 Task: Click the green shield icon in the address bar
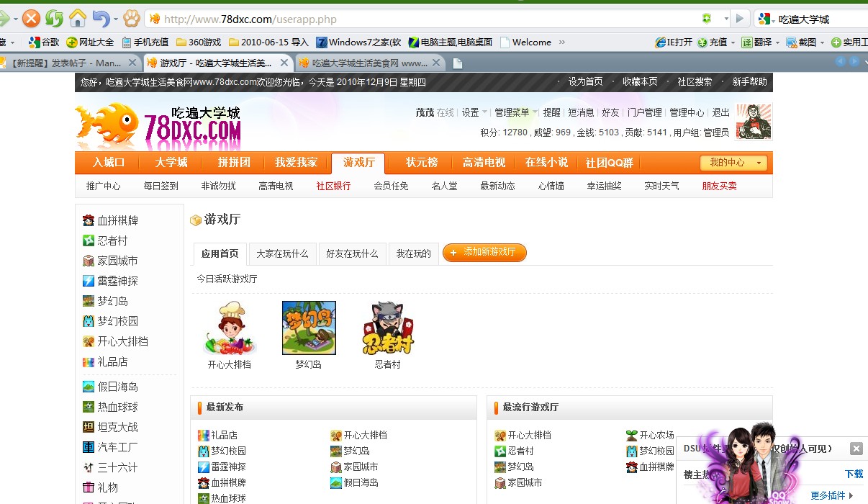[707, 19]
